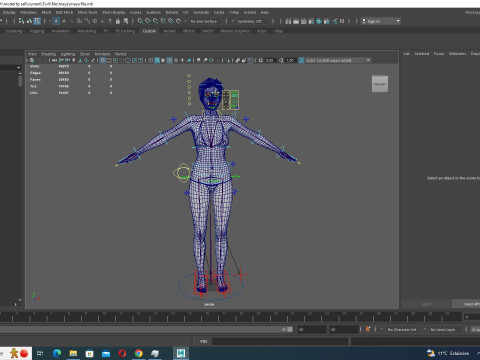Switch to Custom shelf tab
The width and height of the screenshot is (480, 360).
click(149, 31)
